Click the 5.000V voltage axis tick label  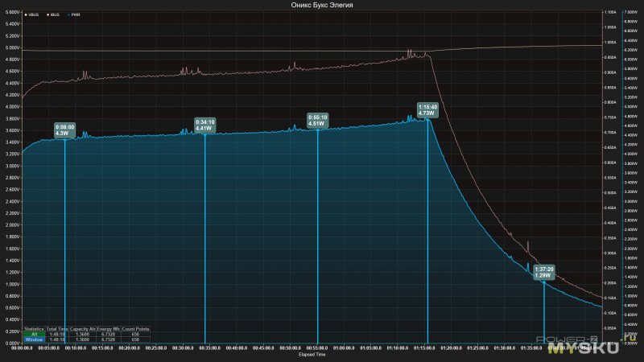pos(12,47)
